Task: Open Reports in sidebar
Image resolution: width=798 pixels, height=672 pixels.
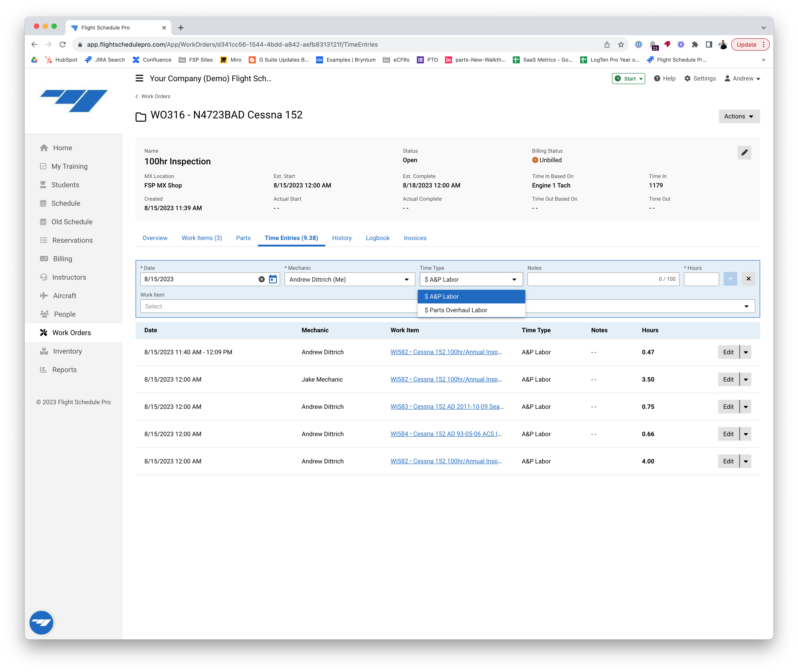Action: click(58, 369)
